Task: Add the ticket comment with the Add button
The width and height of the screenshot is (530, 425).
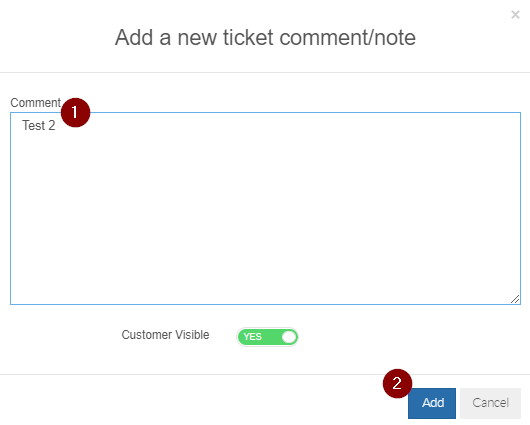Action: tap(432, 403)
